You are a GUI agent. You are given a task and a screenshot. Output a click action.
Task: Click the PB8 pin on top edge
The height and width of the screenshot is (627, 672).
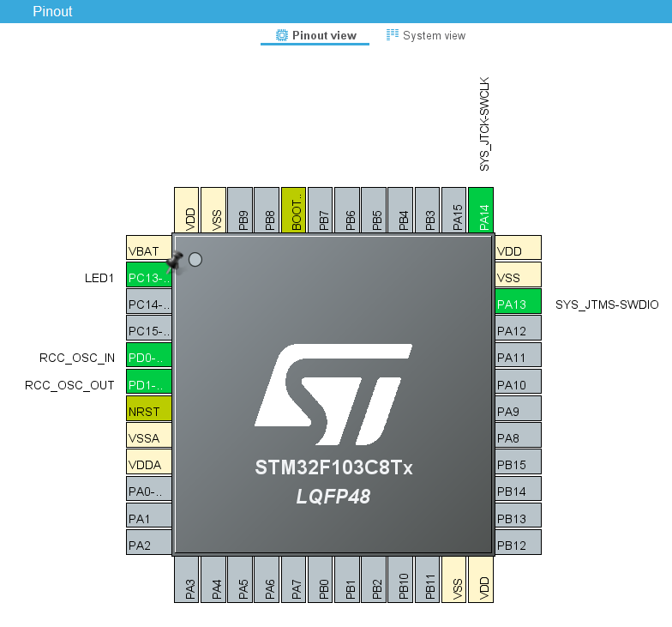[267, 210]
